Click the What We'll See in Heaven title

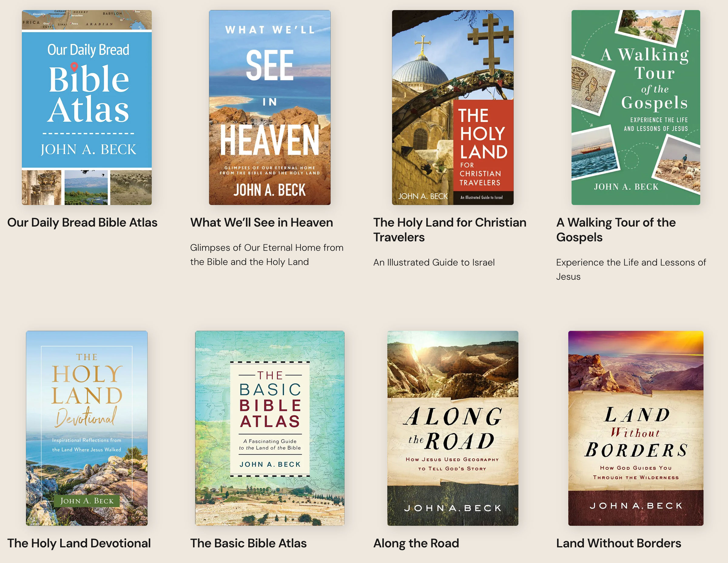click(262, 222)
